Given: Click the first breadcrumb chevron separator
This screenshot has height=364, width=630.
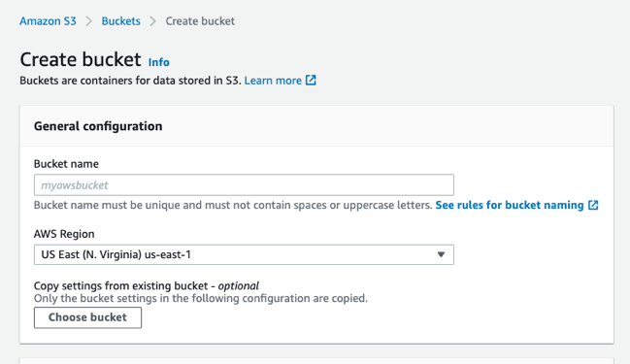Looking at the screenshot, I should [88, 21].
